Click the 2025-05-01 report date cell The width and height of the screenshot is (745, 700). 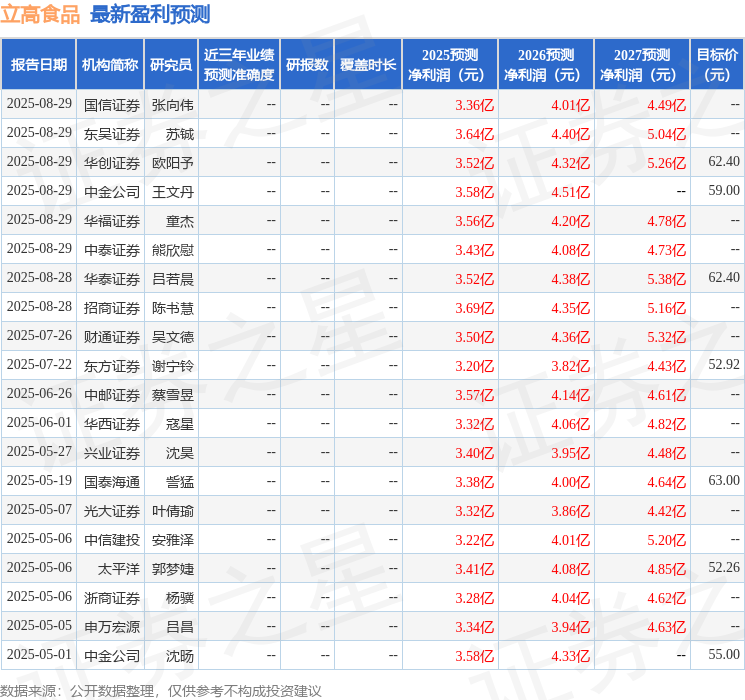coord(39,656)
